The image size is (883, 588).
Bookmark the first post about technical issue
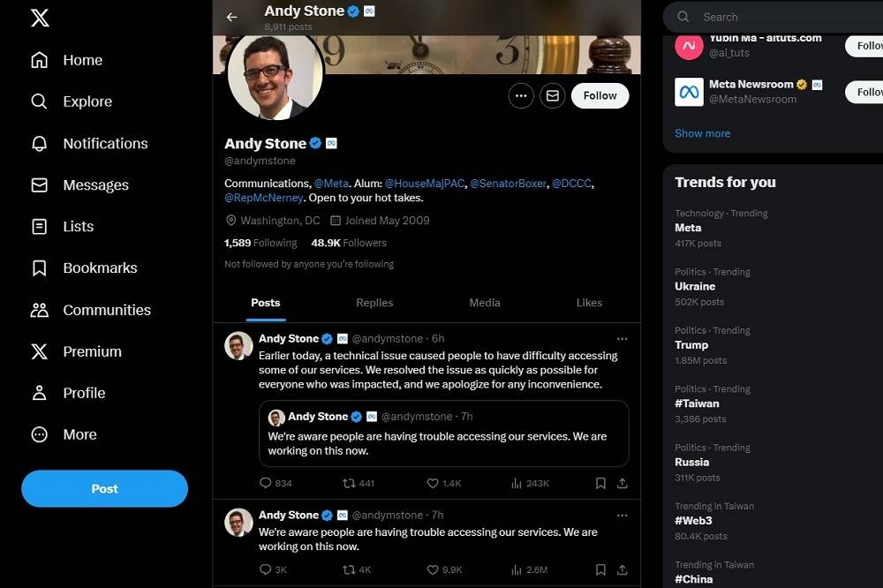(600, 483)
